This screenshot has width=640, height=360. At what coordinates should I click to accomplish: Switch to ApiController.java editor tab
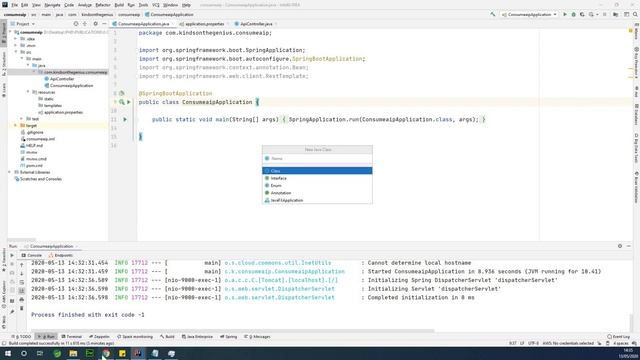[256, 24]
